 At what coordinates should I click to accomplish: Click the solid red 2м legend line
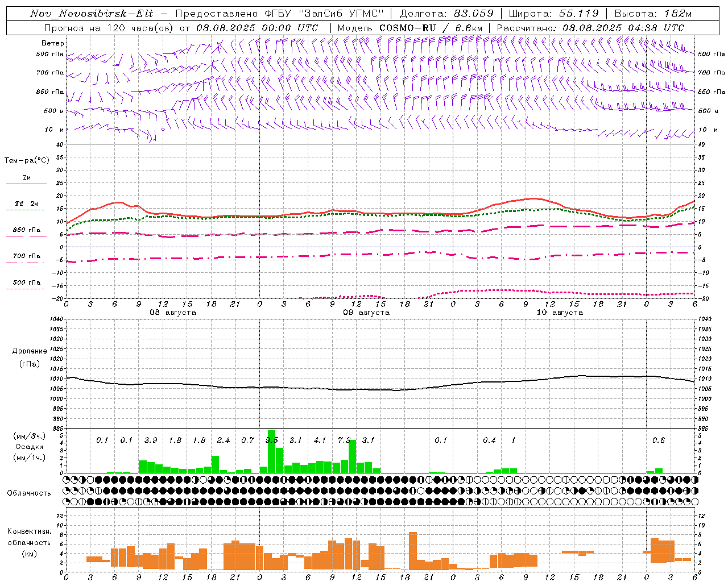26,184
